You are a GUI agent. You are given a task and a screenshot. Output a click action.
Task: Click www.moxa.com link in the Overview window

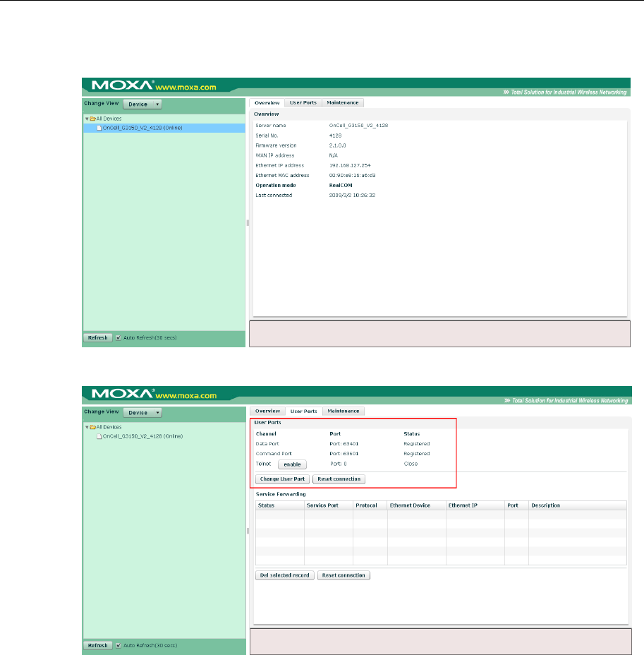click(186, 88)
